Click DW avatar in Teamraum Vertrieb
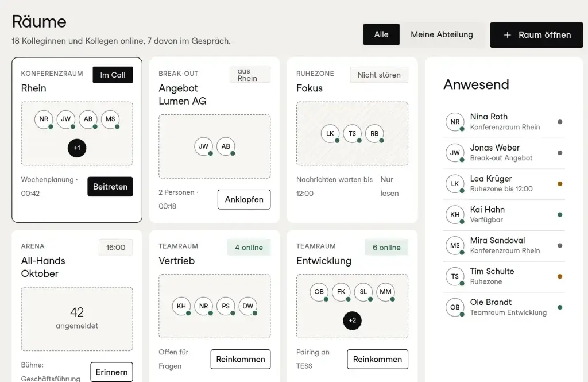This screenshot has height=382, width=588. (248, 306)
